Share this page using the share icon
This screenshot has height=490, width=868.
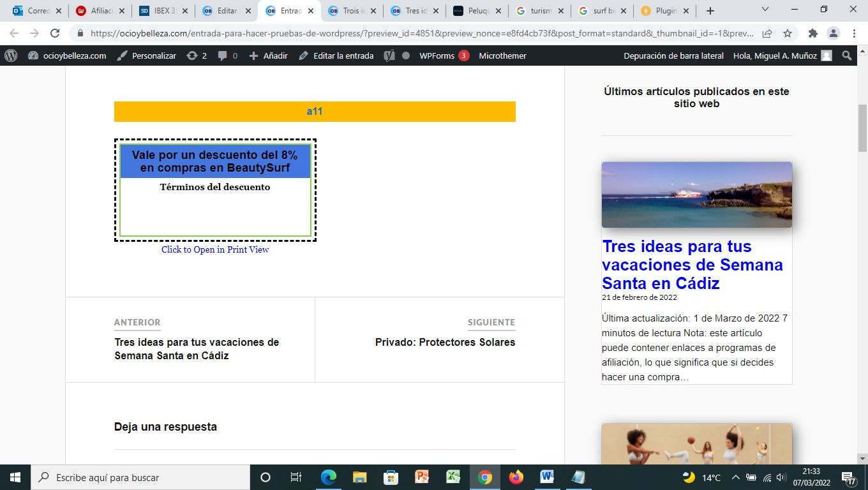pos(767,33)
